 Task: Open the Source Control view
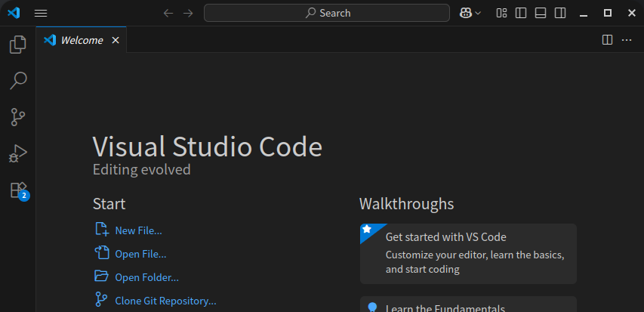[x=17, y=117]
